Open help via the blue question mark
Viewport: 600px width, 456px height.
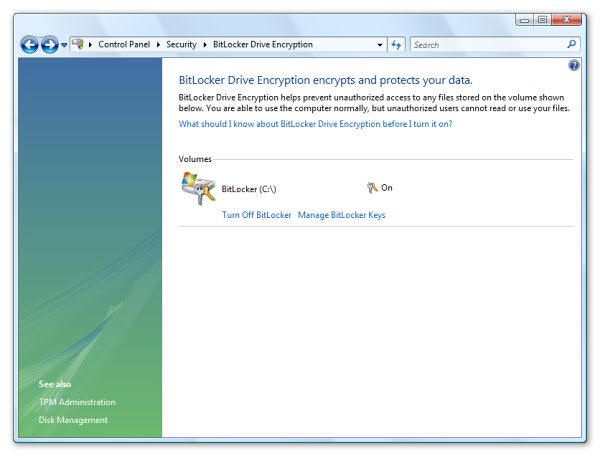pyautogui.click(x=574, y=65)
